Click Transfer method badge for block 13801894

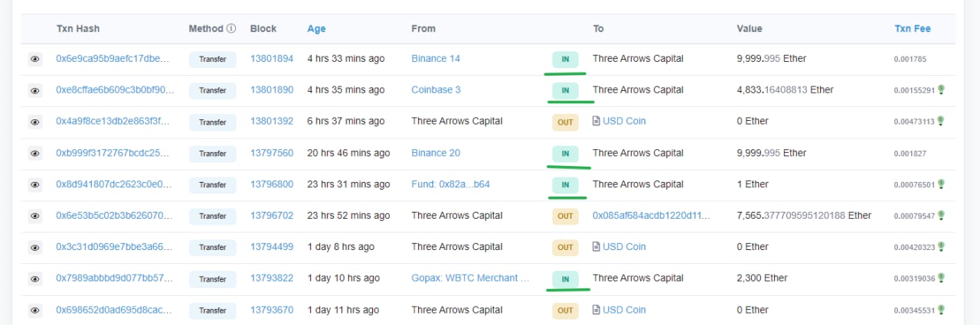213,59
